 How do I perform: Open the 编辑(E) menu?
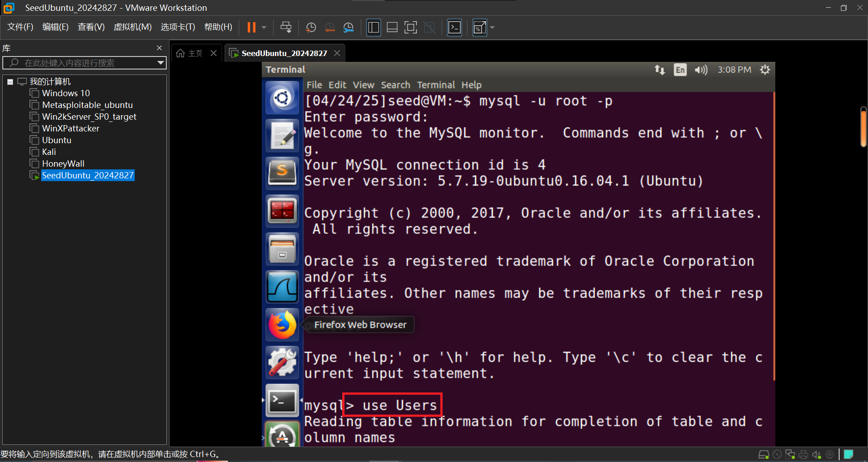click(55, 27)
